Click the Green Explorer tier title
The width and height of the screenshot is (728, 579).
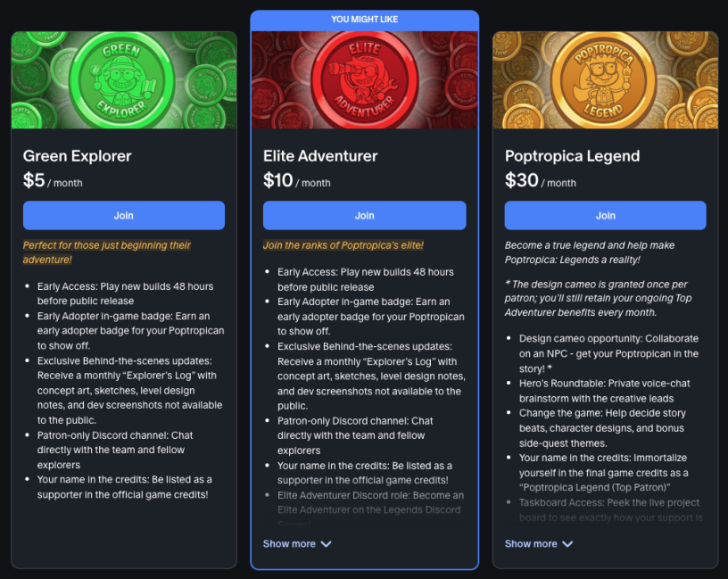click(78, 156)
